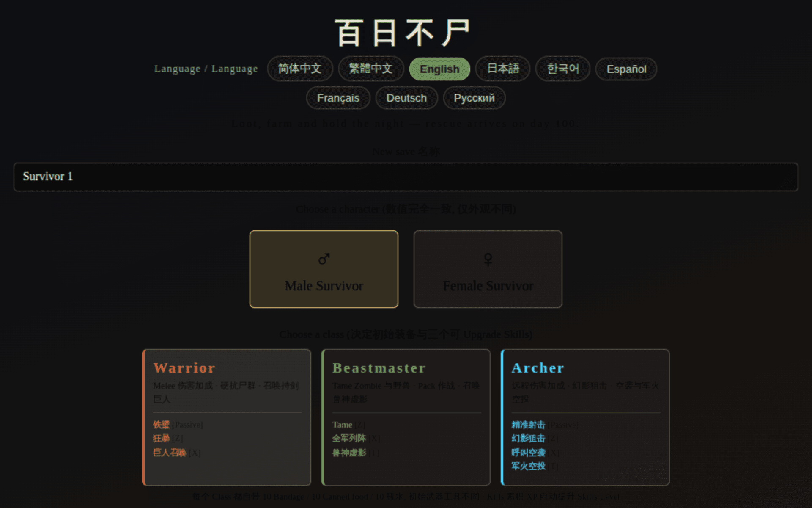Switch language to 한국어
The height and width of the screenshot is (508, 812).
pos(562,69)
